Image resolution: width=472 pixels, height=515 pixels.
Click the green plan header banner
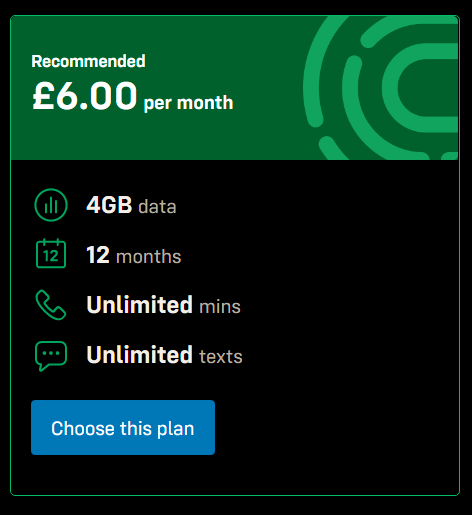tap(235, 88)
